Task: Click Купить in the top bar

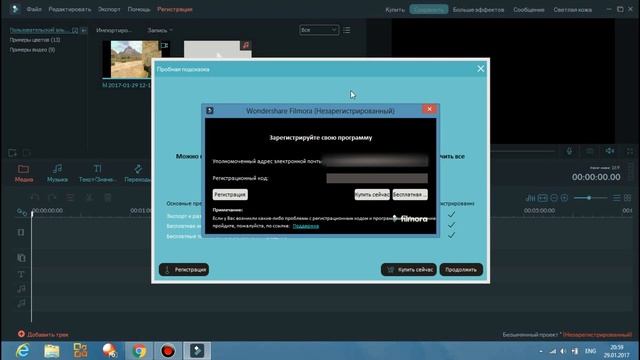Action: pos(395,9)
